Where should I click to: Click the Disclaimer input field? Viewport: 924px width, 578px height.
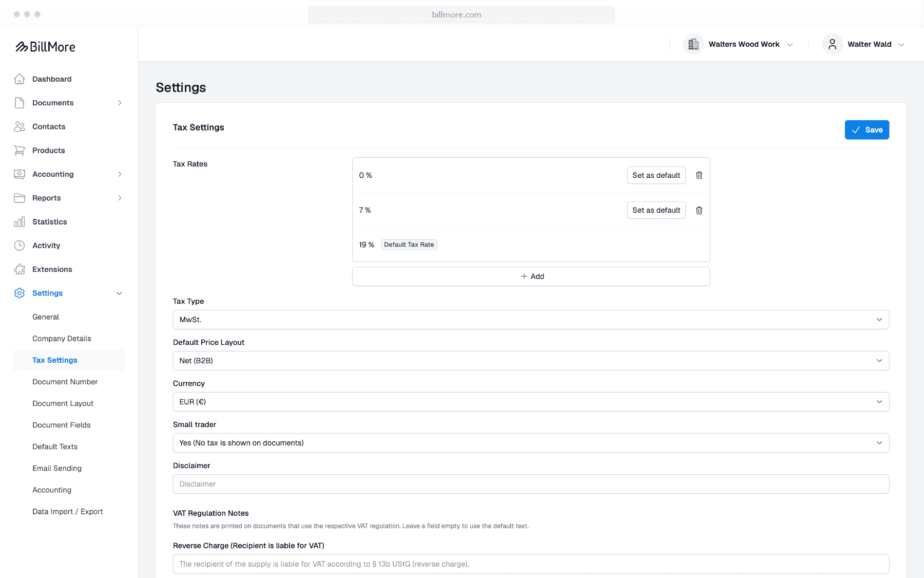coord(531,484)
